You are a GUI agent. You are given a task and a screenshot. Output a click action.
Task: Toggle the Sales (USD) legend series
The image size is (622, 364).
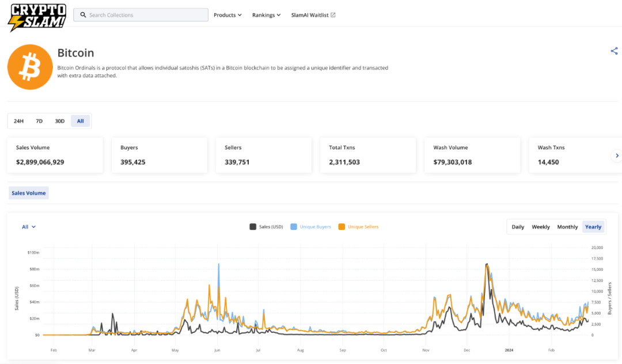(266, 227)
